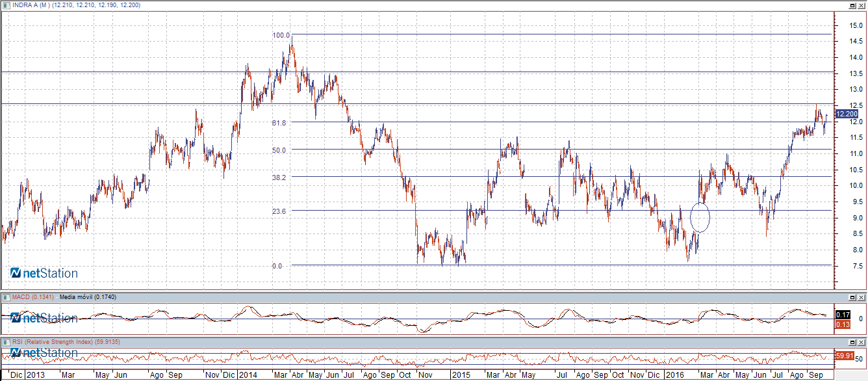Click the netStation logo in the price chart

(44, 273)
